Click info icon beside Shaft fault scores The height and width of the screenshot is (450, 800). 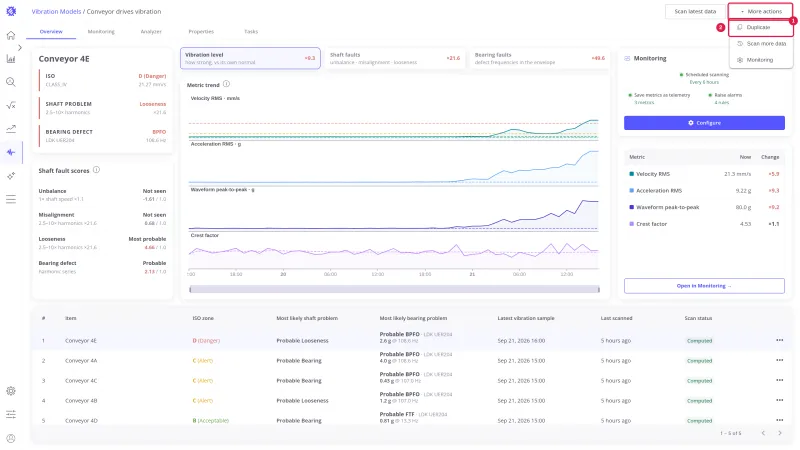[x=96, y=170]
